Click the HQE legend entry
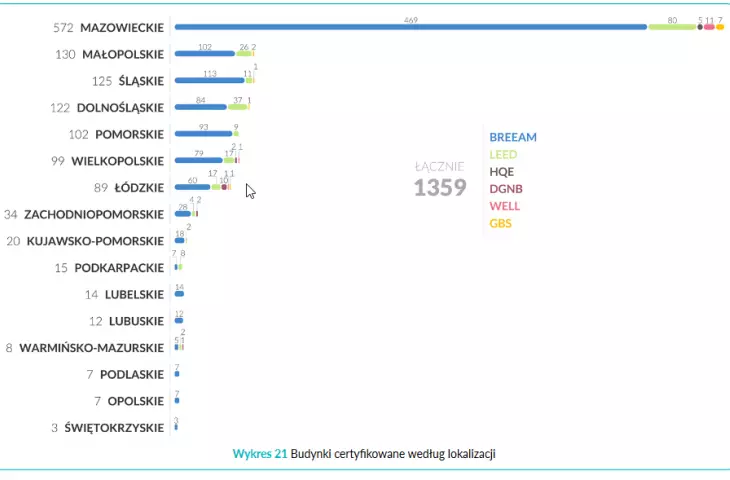The width and height of the screenshot is (730, 480). 501,172
